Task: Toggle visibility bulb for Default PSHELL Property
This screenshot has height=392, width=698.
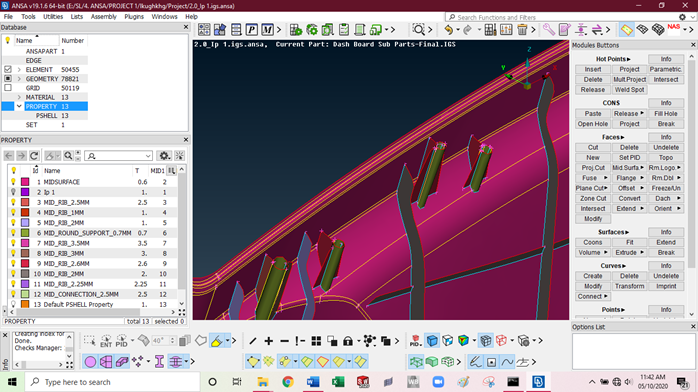Action: click(x=13, y=305)
